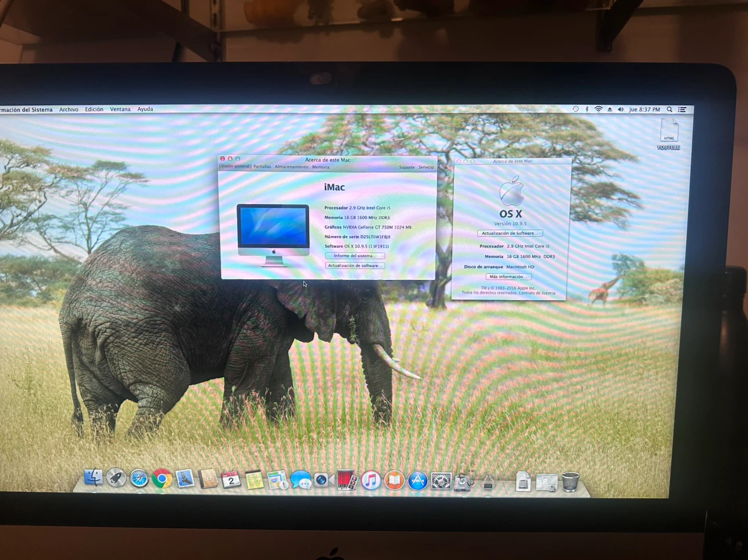The height and width of the screenshot is (560, 748).
Task: Open Contacts address book in Dock
Action: click(208, 480)
